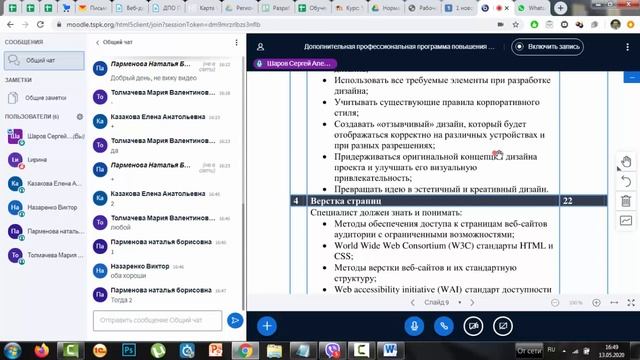
Task: Leave audio with the phone button
Action: pos(444,326)
